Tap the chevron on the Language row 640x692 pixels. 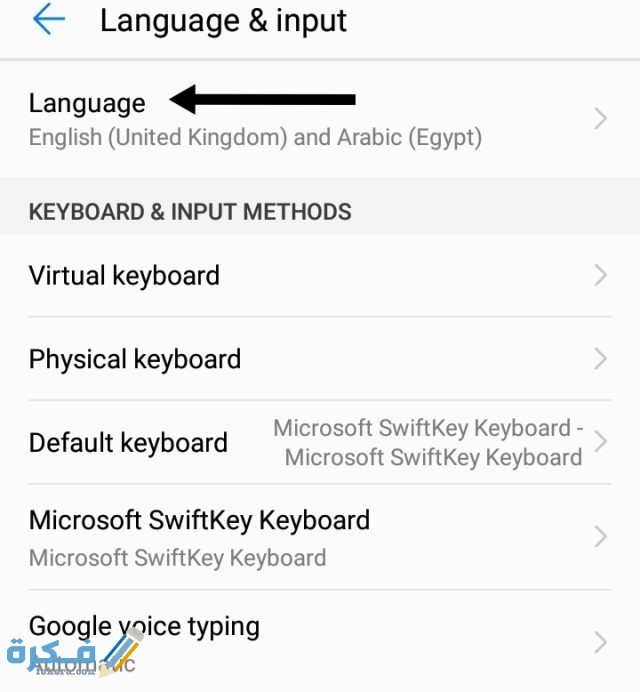(600, 119)
